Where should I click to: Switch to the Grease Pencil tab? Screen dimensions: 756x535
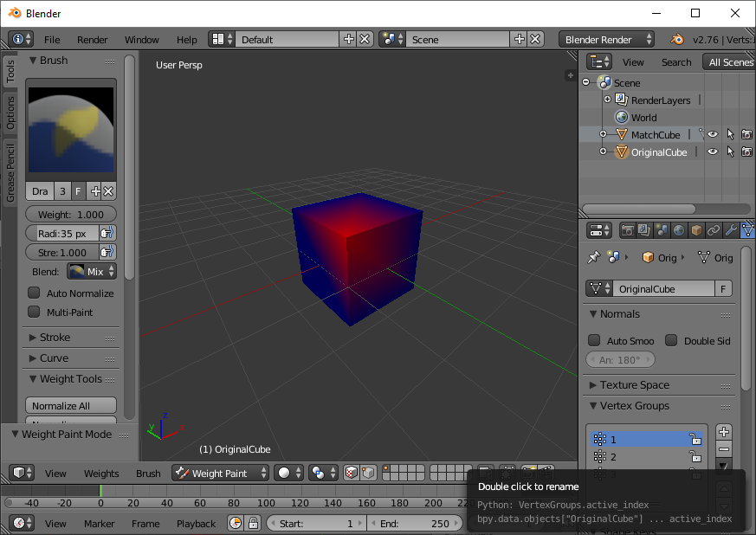10,172
